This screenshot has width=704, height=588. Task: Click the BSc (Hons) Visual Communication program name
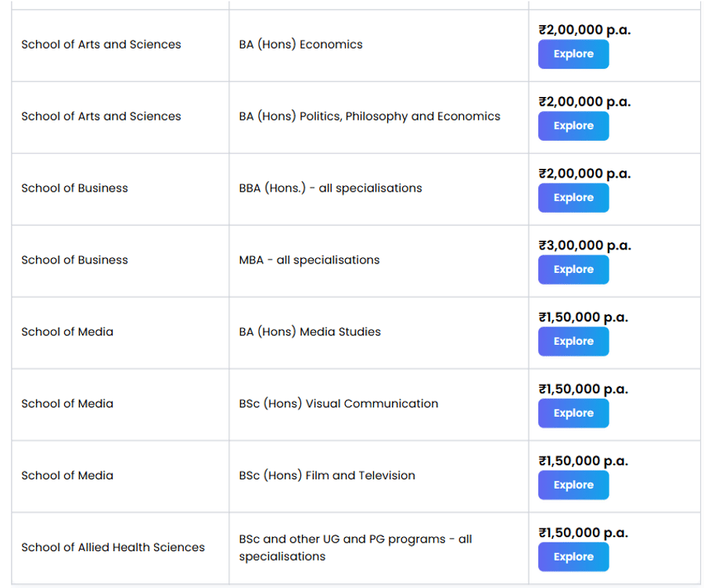(338, 403)
